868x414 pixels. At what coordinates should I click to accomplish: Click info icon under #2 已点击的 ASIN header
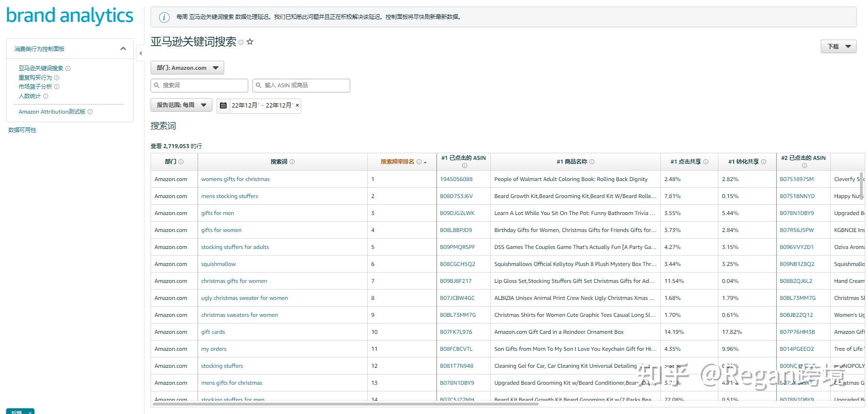804,166
